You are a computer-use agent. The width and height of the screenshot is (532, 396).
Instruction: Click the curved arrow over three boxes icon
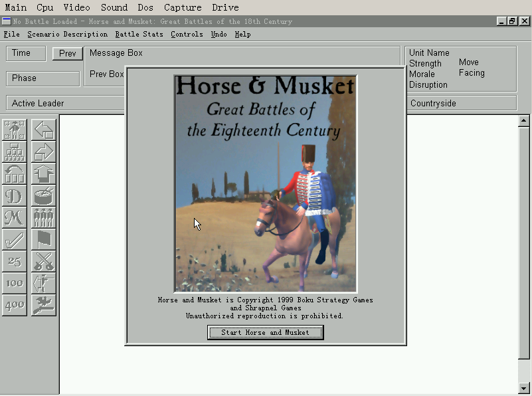point(14,173)
